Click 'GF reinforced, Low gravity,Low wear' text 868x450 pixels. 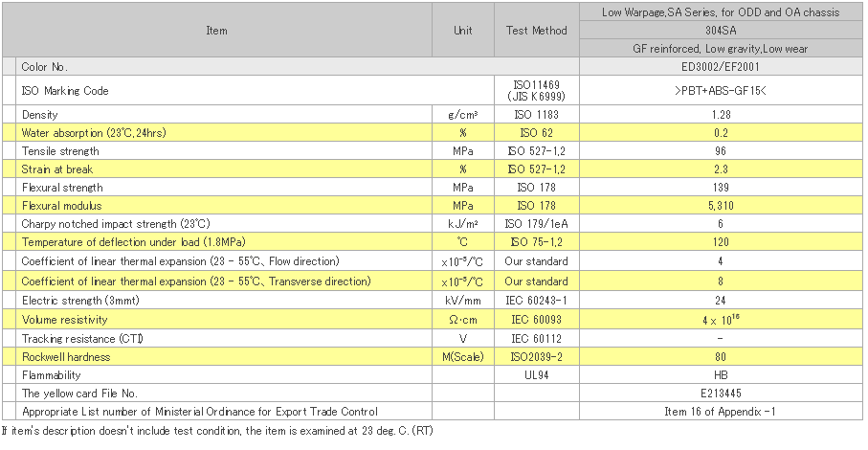pos(721,49)
